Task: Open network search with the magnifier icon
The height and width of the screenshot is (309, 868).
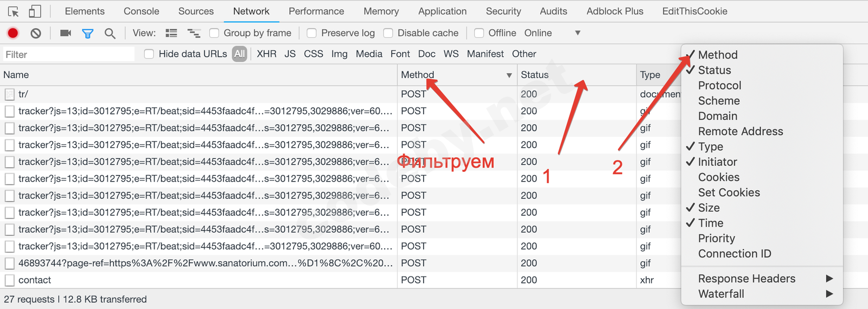Action: point(110,33)
